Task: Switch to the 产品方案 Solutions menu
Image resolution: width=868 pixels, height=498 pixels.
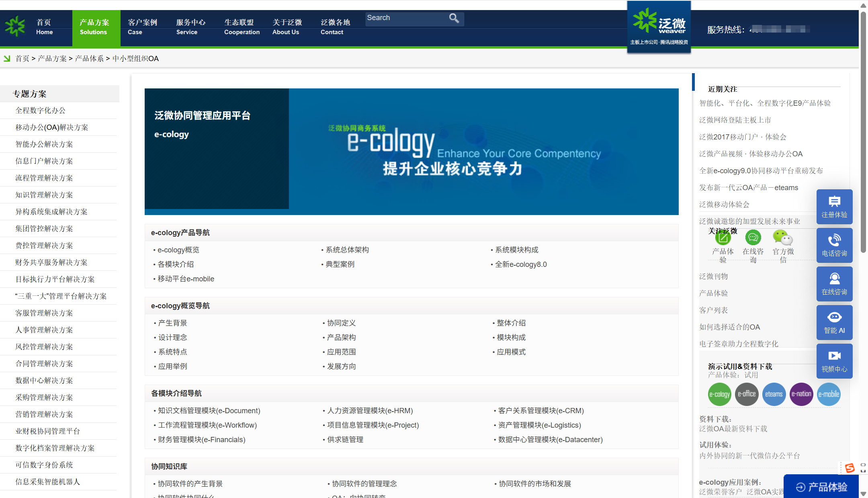Action: click(95, 27)
